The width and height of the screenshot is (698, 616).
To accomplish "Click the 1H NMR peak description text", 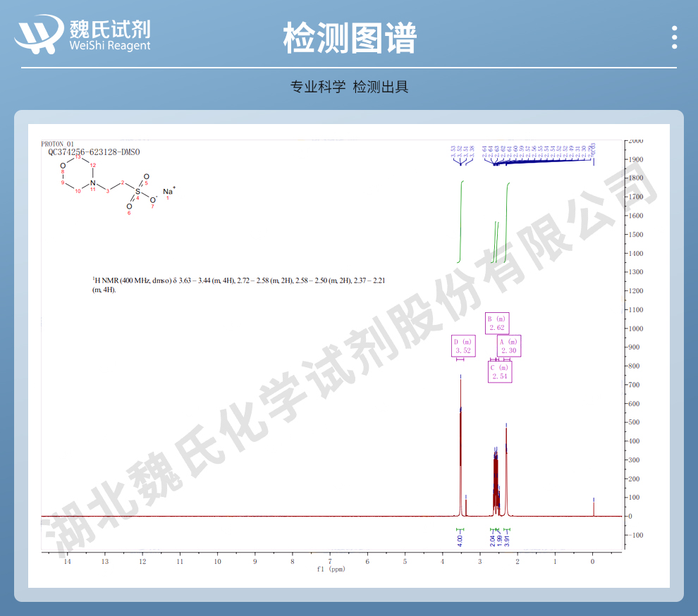I will 238,285.
